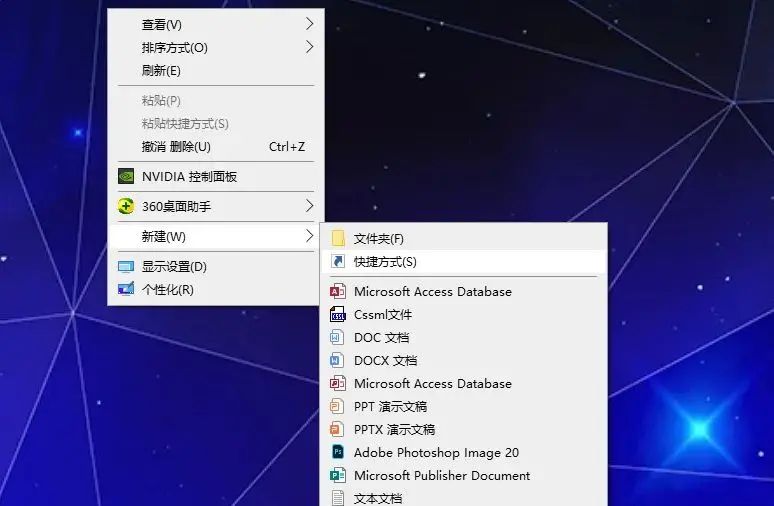
Task: Expand the 360桌面助手 submenu arrow
Action: point(309,206)
